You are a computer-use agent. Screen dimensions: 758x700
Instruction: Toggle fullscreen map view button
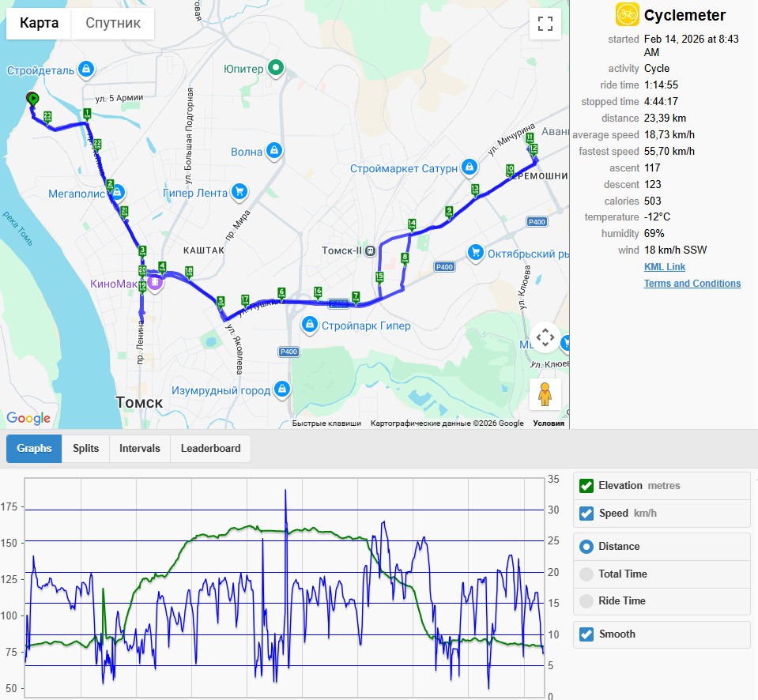(x=545, y=24)
